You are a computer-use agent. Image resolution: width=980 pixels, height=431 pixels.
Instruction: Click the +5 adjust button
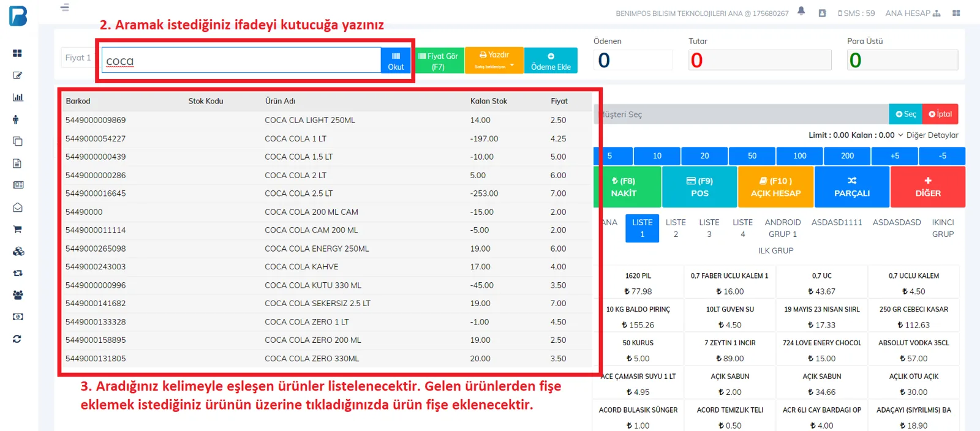pyautogui.click(x=895, y=156)
